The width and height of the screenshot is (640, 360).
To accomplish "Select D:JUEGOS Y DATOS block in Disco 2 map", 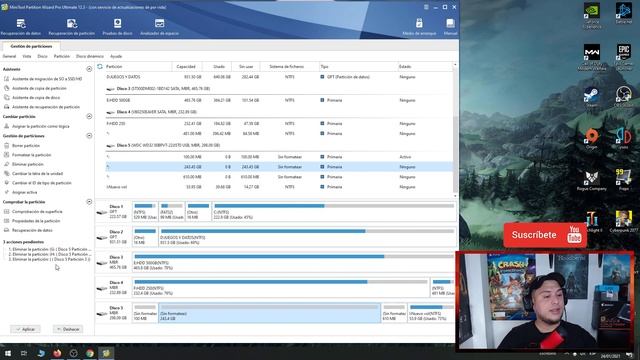I will (x=307, y=237).
